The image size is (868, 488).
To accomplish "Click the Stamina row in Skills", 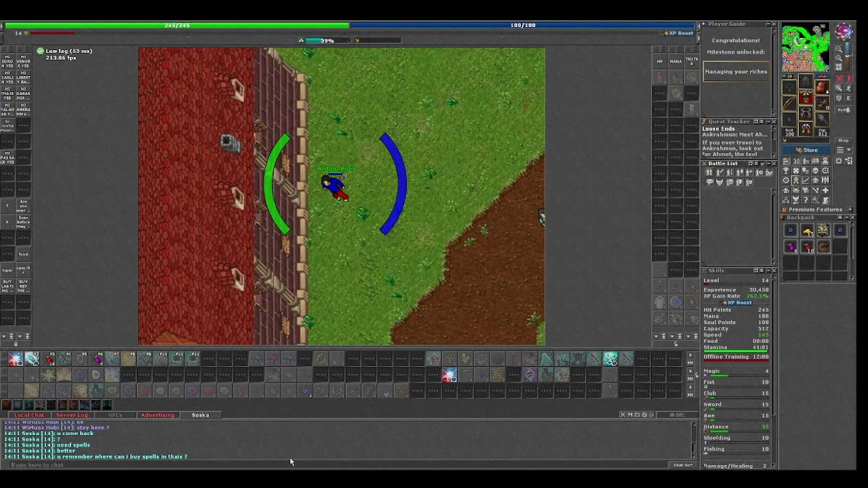I will [736, 348].
